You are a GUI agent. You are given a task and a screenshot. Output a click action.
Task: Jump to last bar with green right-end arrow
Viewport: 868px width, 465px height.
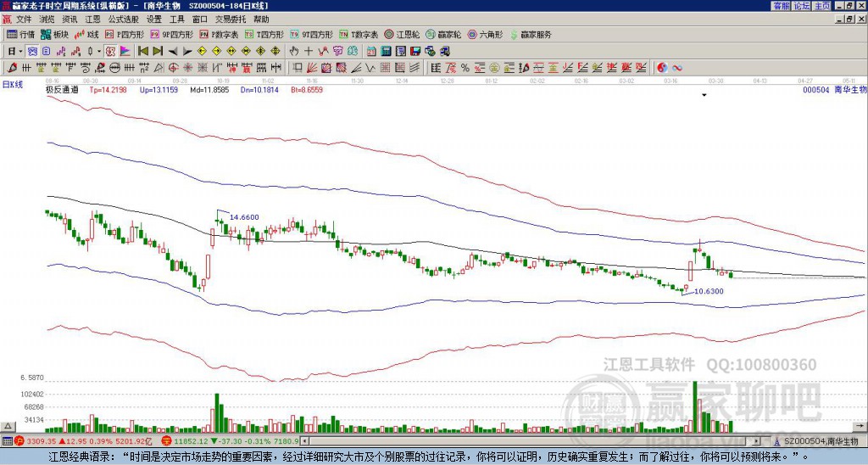158,51
